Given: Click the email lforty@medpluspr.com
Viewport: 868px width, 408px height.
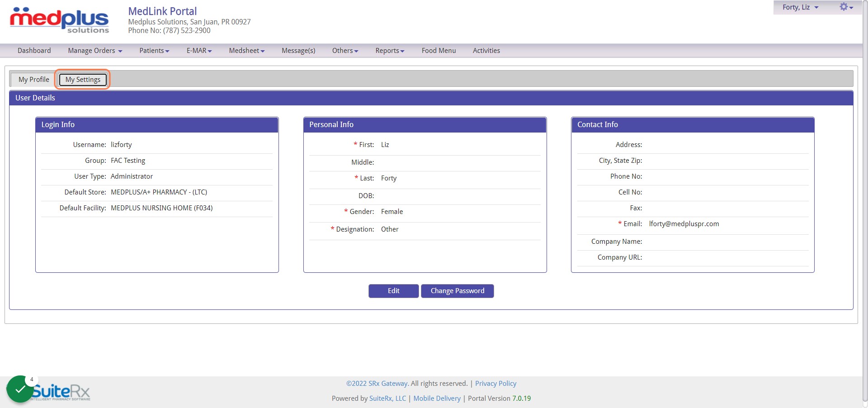Looking at the screenshot, I should click(684, 224).
